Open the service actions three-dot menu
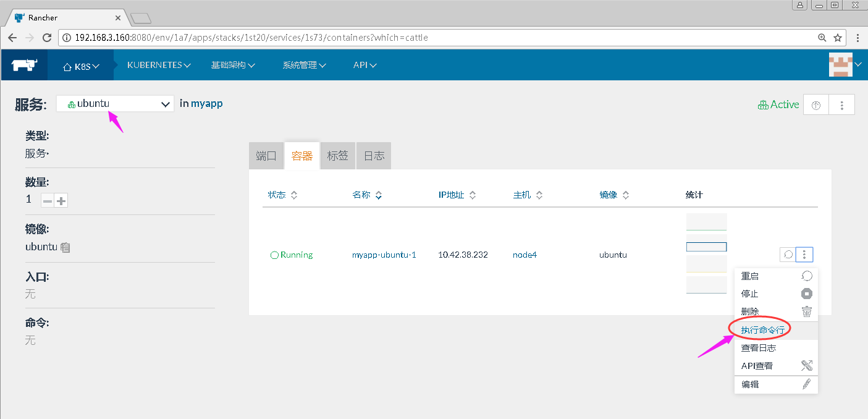The height and width of the screenshot is (419, 868). tap(841, 105)
